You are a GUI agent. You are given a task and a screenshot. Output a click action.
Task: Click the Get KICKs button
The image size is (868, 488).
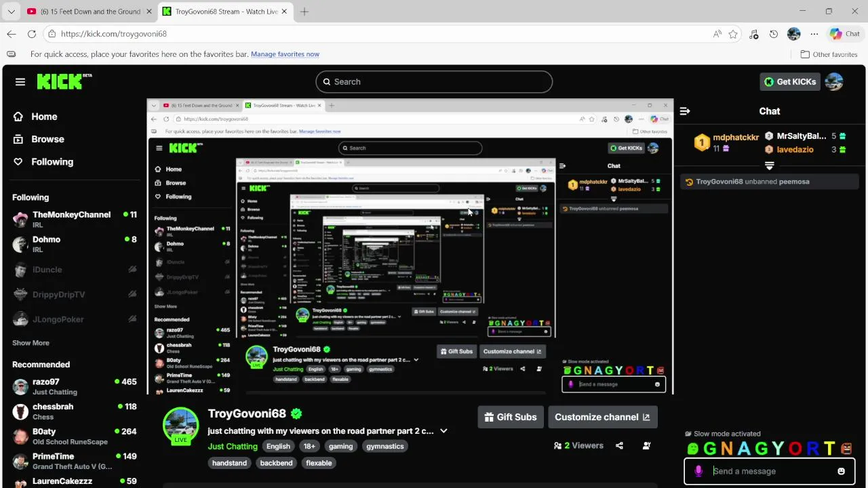[x=790, y=81]
